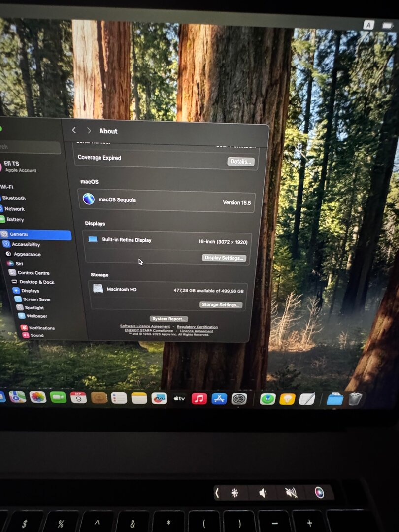
Task: Click the System Report button
Action: 168,319
